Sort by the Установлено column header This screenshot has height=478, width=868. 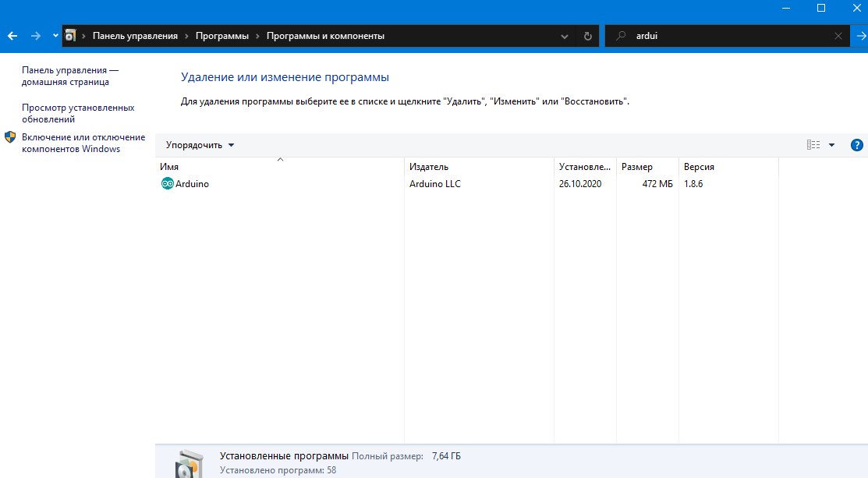[x=585, y=167]
